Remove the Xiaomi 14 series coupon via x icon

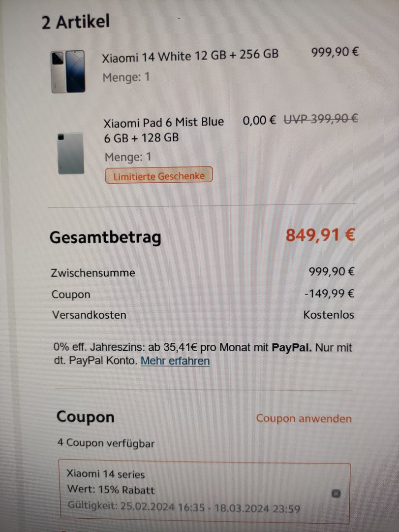(x=336, y=493)
